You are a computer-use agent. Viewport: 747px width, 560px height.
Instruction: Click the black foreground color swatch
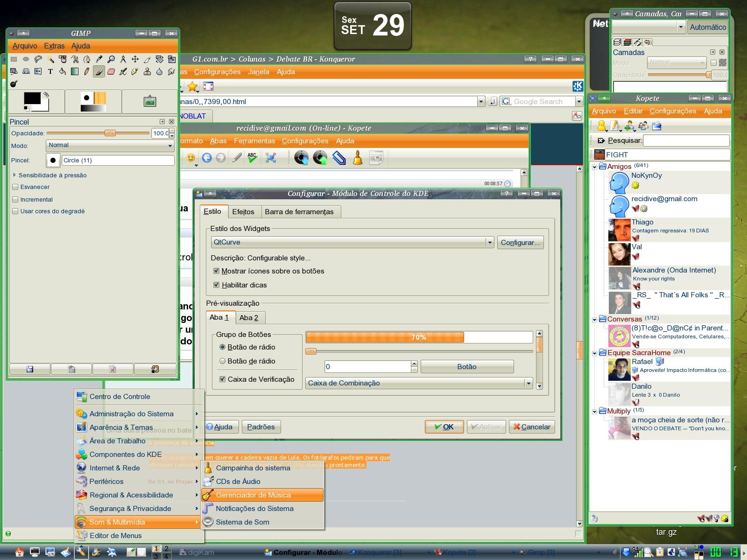click(32, 98)
